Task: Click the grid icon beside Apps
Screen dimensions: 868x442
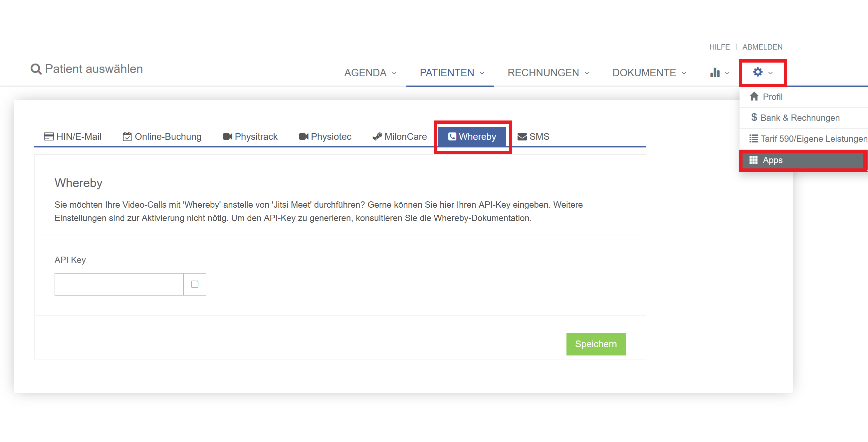Action: pos(754,160)
